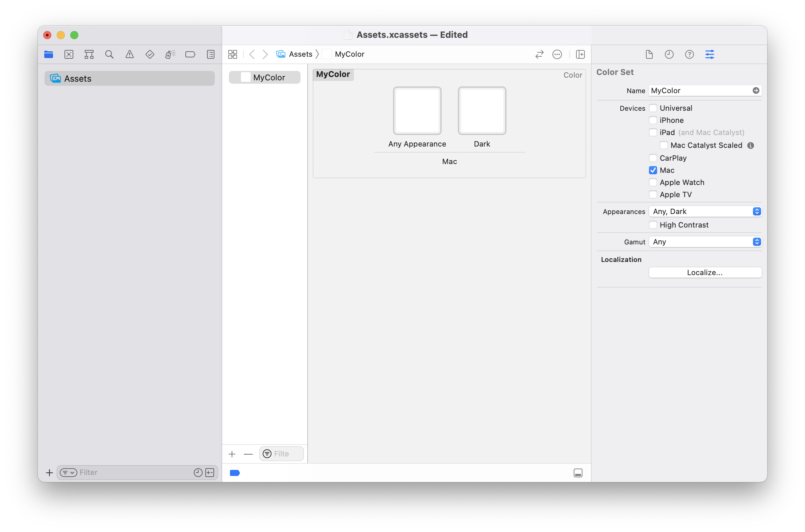Viewport: 805px width, 532px height.
Task: Click the Assets breadcrumb in the jump bar
Action: (x=301, y=54)
